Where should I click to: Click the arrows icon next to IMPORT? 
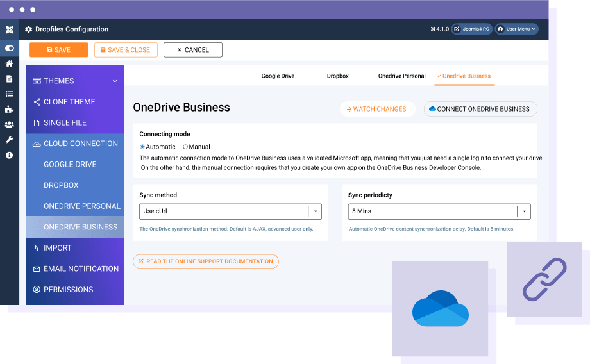(x=37, y=248)
